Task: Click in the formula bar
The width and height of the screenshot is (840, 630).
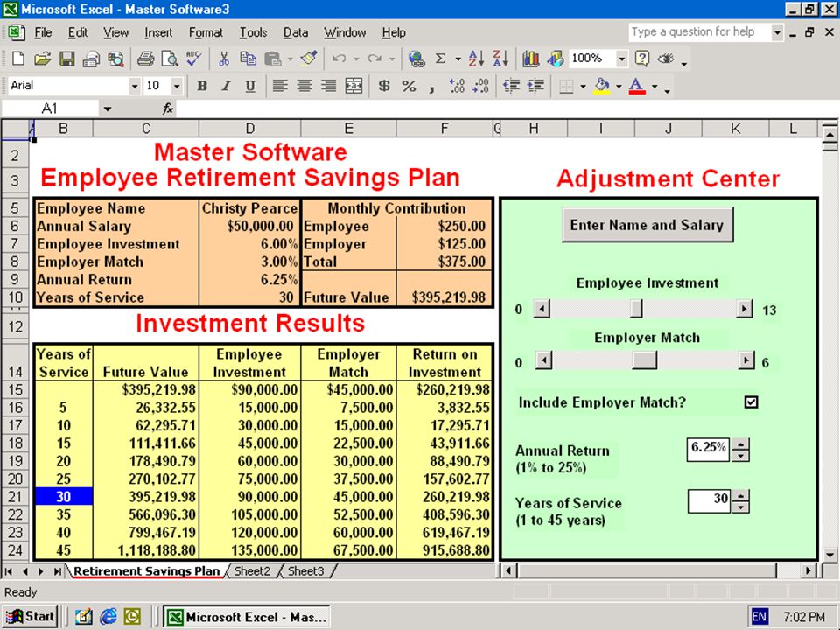Action: pyautogui.click(x=507, y=108)
